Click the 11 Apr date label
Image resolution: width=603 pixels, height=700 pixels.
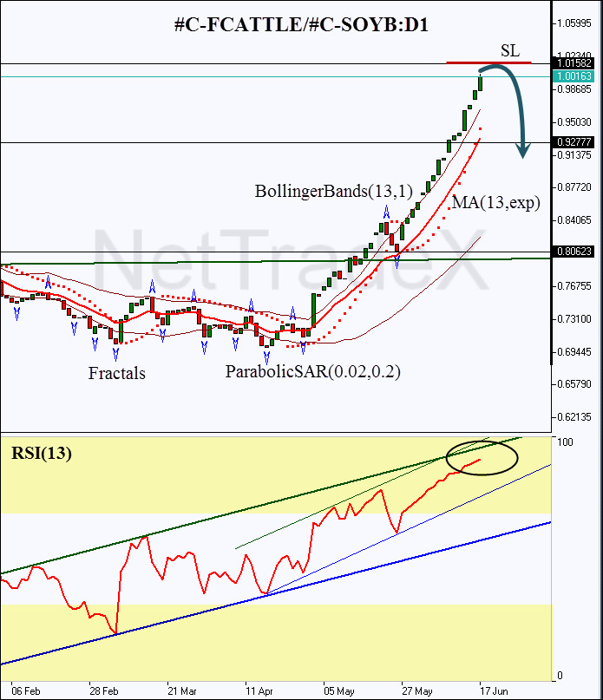tap(259, 691)
